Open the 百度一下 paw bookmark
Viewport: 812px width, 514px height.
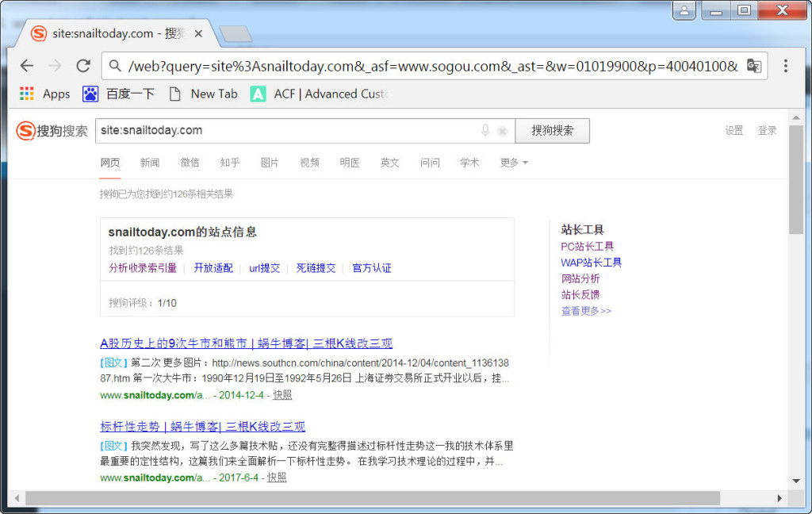click(x=118, y=94)
